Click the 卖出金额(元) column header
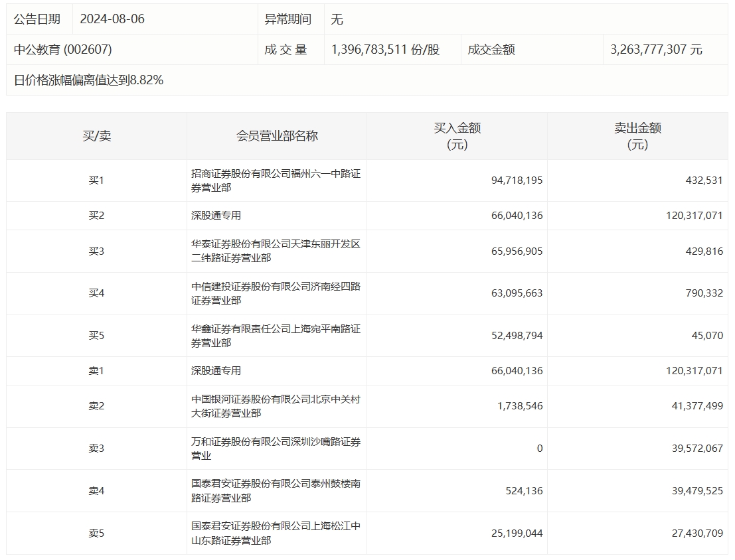Image resolution: width=735 pixels, height=560 pixels. point(637,136)
